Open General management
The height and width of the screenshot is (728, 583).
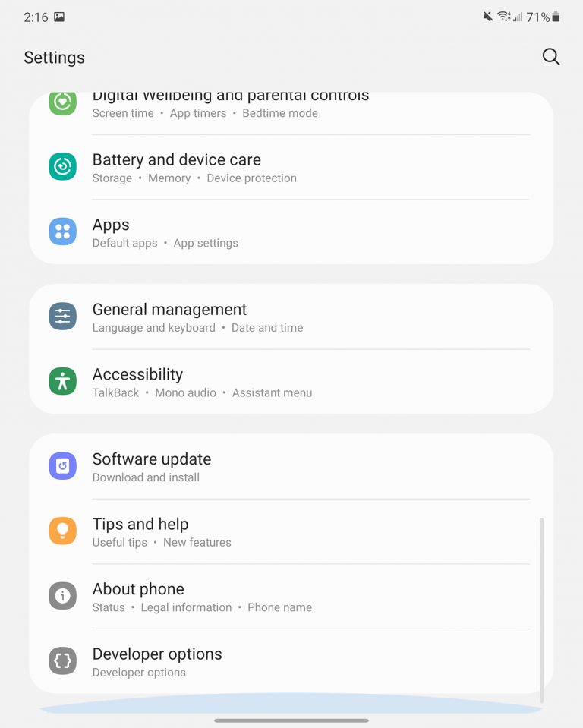(x=291, y=317)
